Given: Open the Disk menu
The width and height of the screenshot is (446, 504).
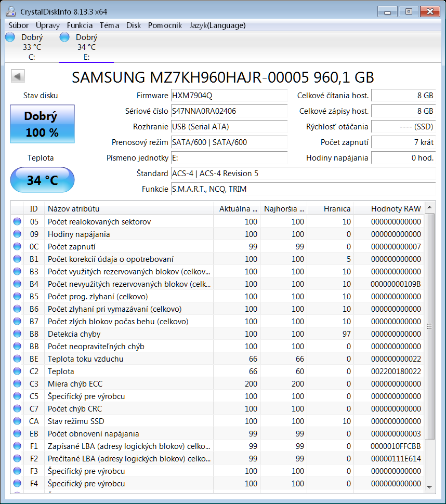Looking at the screenshot, I should [x=134, y=25].
